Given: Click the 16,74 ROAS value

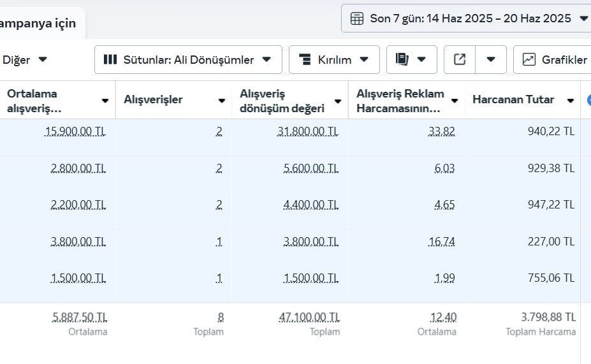Looking at the screenshot, I should [x=441, y=241].
